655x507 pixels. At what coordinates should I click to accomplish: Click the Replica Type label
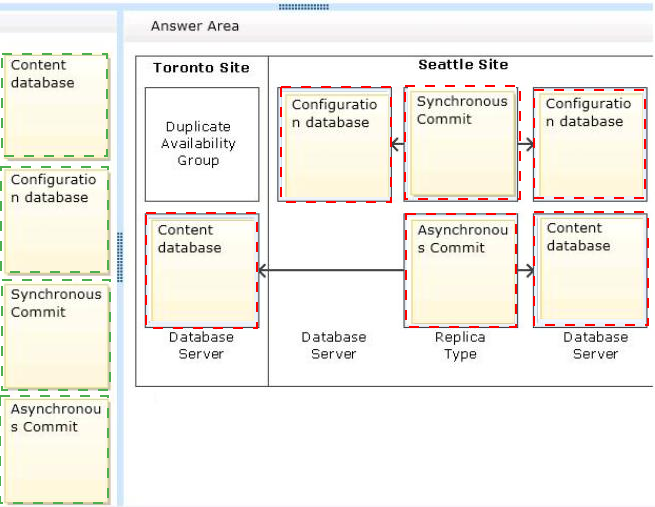(460, 345)
